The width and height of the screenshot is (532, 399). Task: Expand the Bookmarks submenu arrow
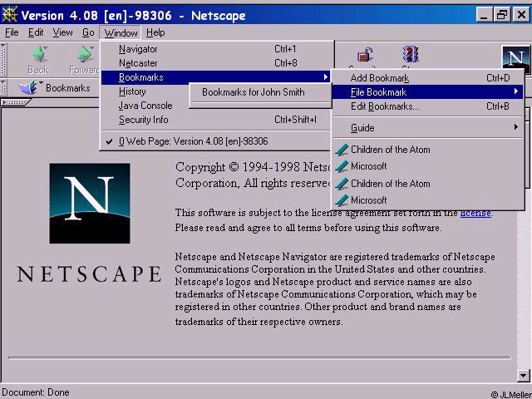pyautogui.click(x=325, y=77)
